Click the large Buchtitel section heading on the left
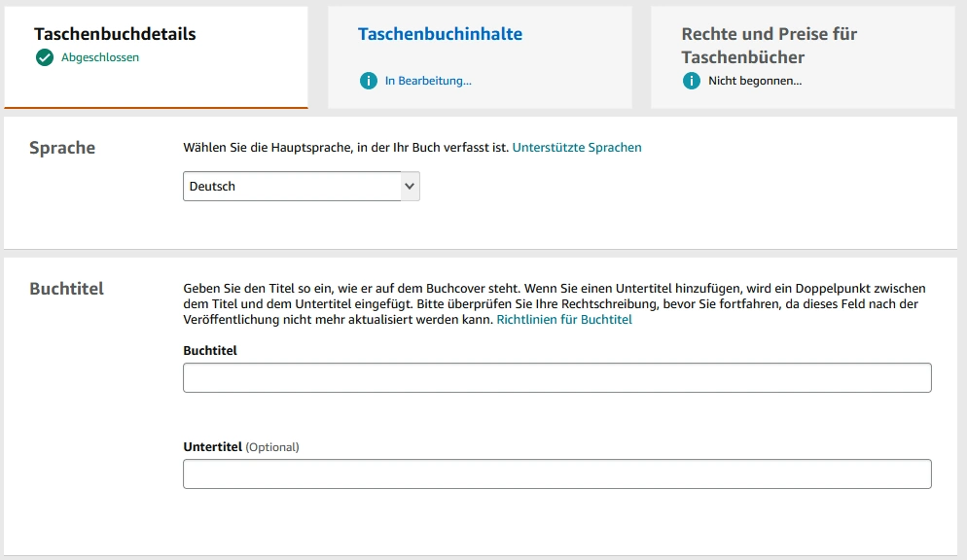Viewport: 967px width, 560px height. point(66,289)
